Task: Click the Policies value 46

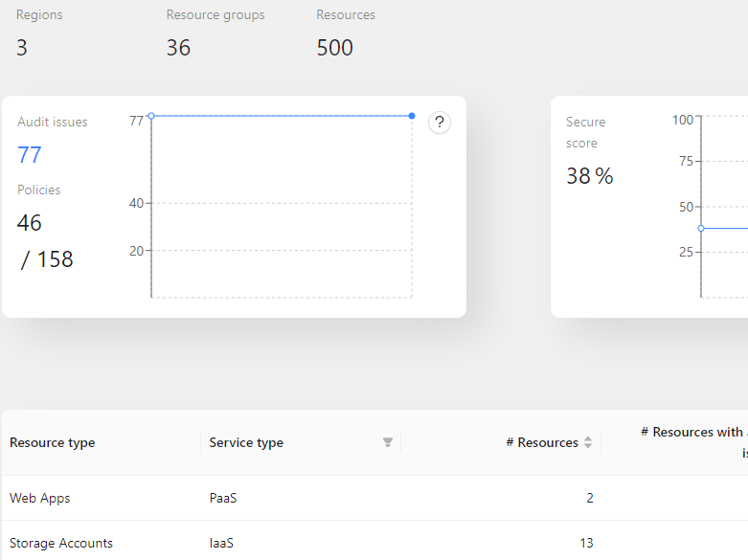Action: (x=30, y=223)
